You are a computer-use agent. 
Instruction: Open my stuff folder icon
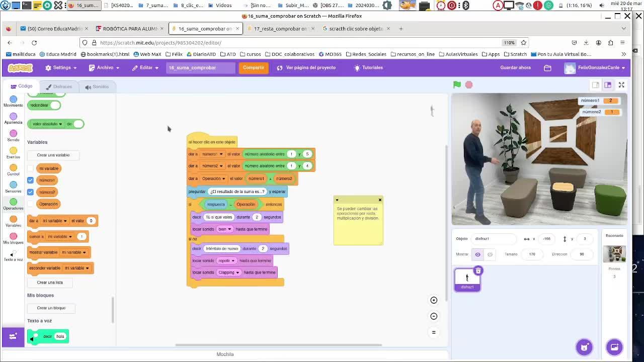[x=547, y=68]
